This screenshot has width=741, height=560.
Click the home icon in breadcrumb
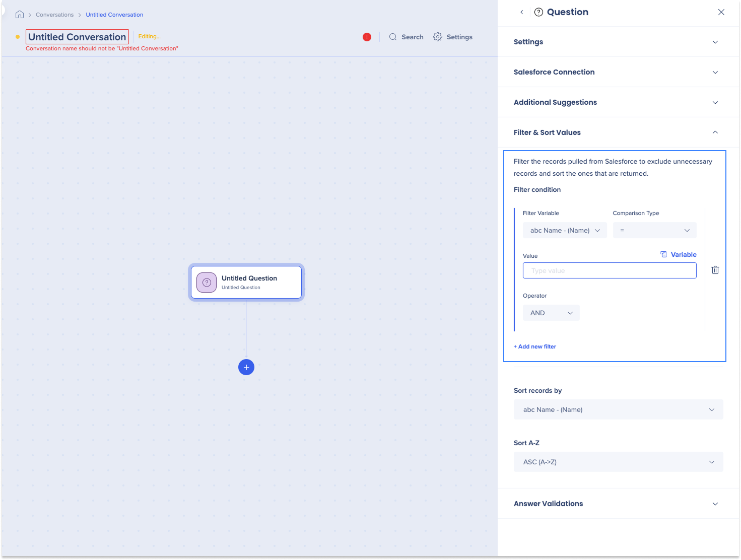(x=20, y=15)
